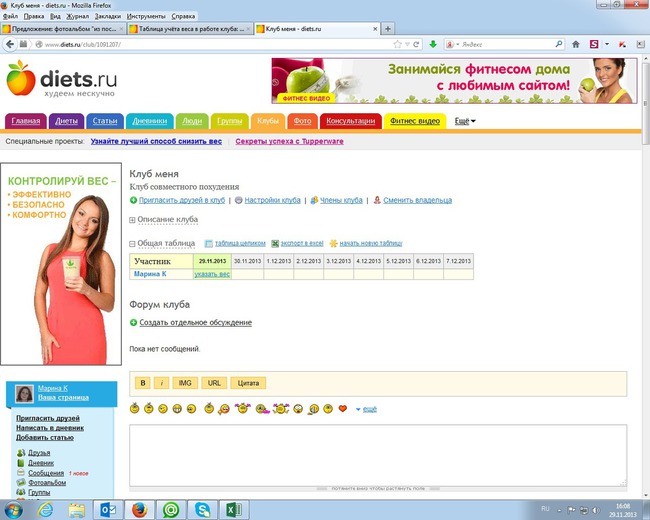Click the user avatar photo in sidebar
The image size is (650, 520).
(24, 395)
